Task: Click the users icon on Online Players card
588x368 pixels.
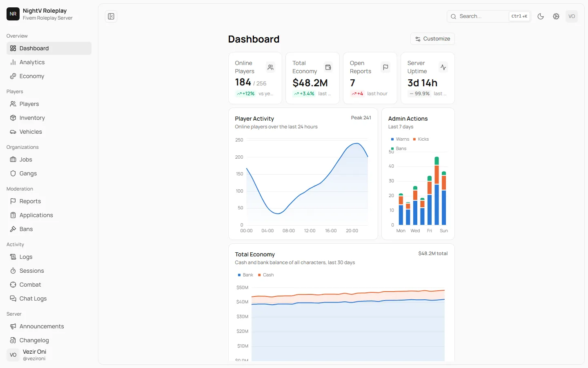Action: tap(270, 67)
